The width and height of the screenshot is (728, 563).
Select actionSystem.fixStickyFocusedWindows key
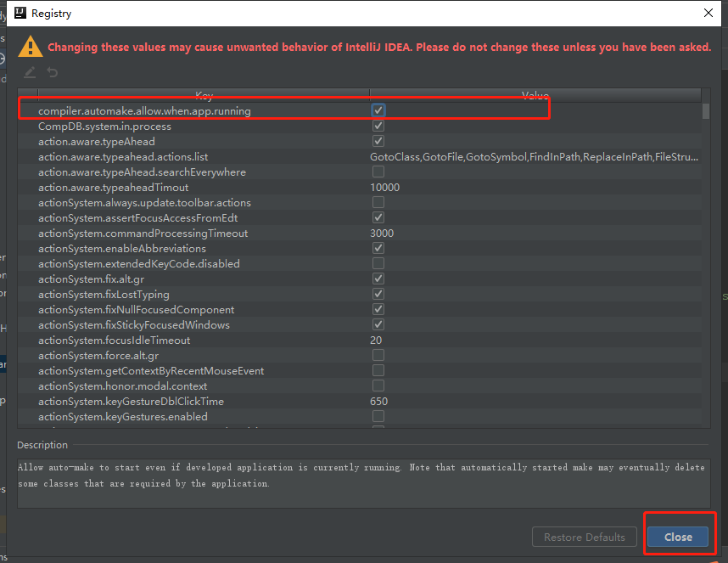pyautogui.click(x=134, y=325)
